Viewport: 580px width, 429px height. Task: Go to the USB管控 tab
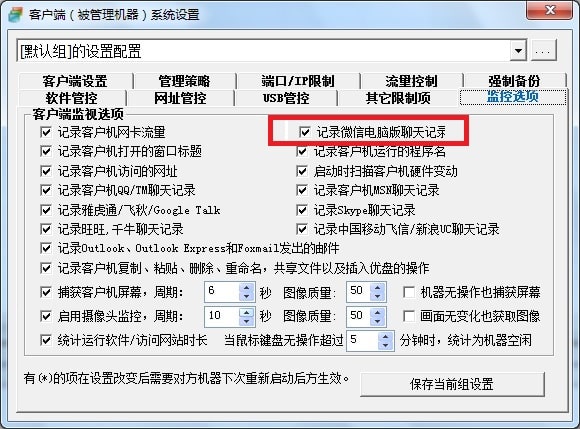click(x=286, y=98)
